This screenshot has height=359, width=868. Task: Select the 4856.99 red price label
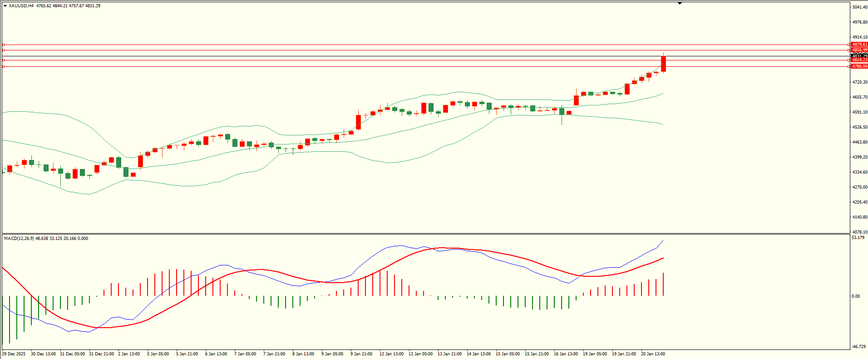[x=859, y=50]
